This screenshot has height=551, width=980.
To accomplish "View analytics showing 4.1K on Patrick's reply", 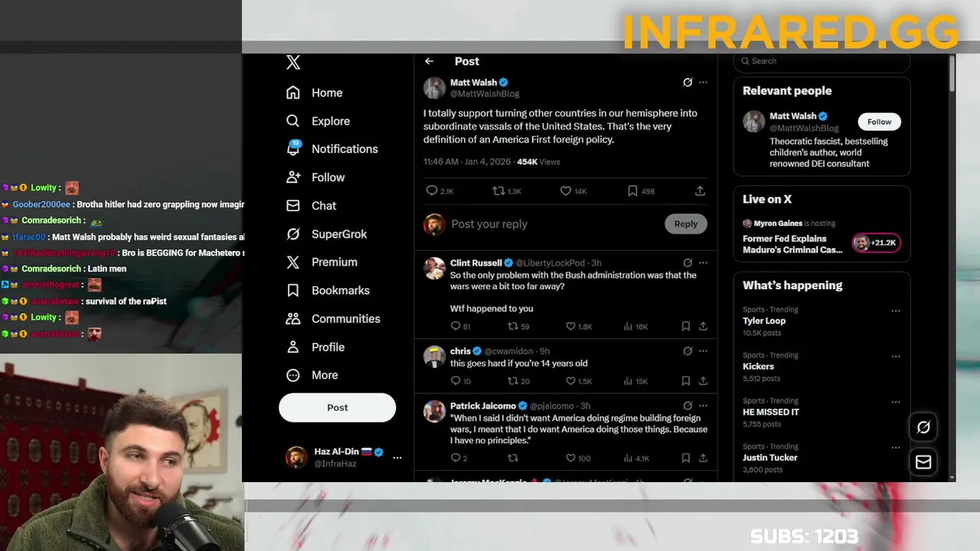I will pyautogui.click(x=636, y=458).
